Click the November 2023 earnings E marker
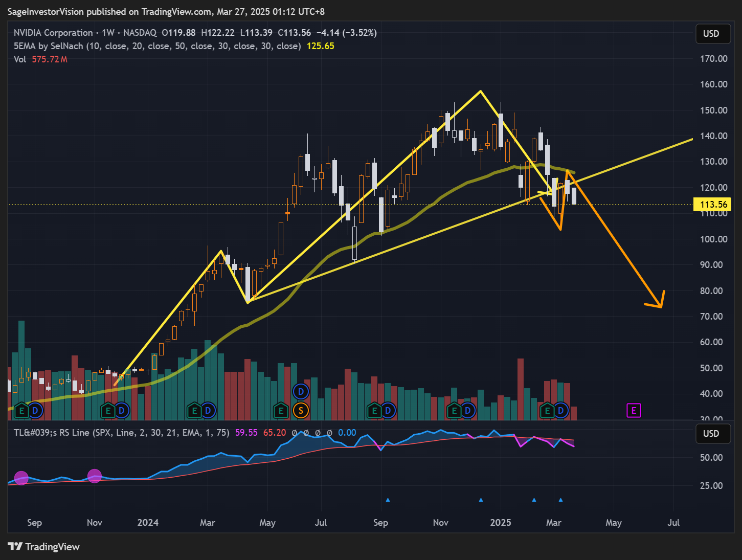Viewport: 742px width, 560px height. pos(108,410)
